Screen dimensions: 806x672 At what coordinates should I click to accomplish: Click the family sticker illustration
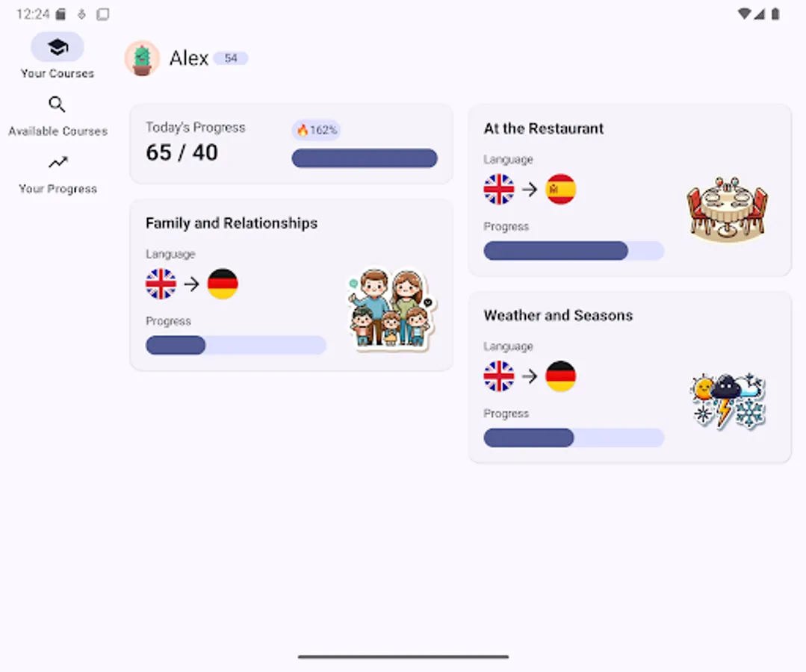click(x=389, y=311)
